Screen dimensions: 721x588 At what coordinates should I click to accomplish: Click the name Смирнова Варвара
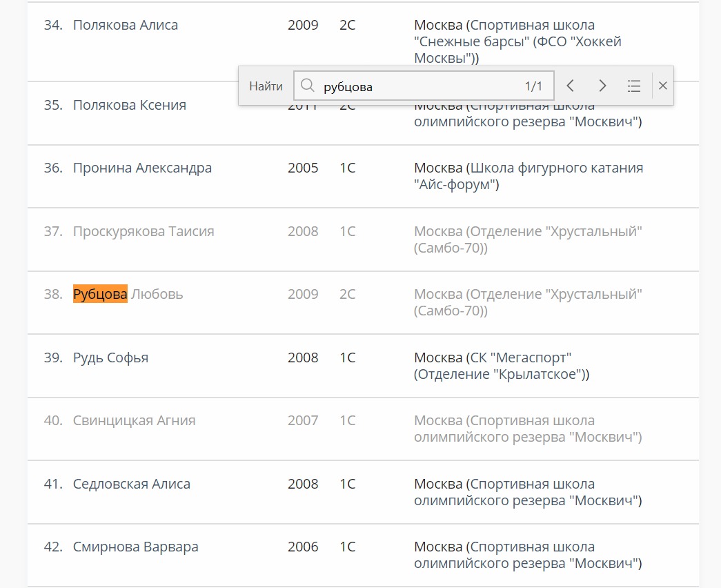[136, 547]
